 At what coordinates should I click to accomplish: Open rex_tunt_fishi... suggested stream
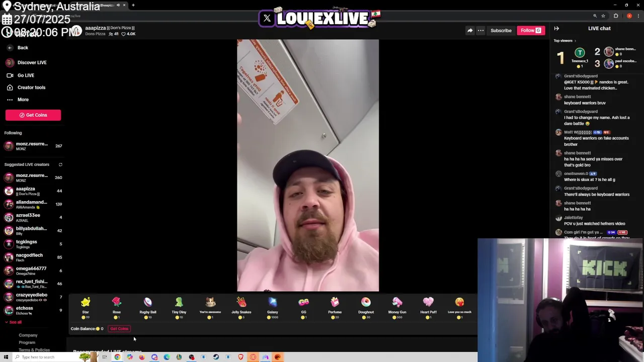[x=33, y=284]
